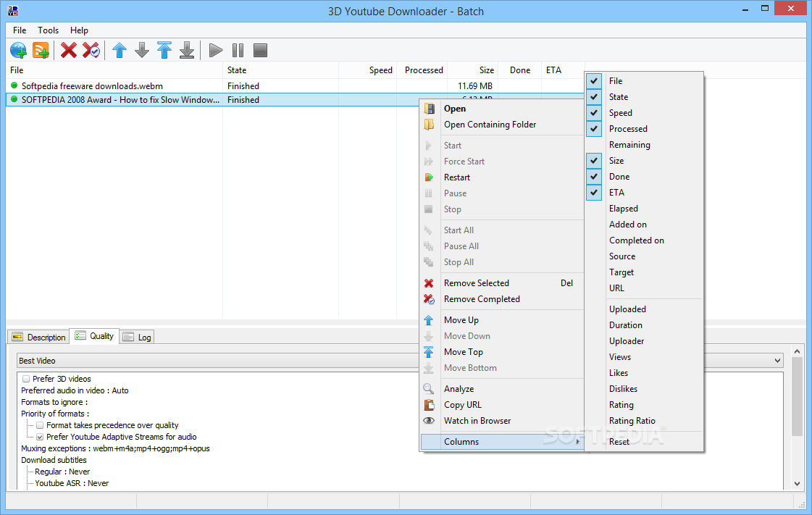The image size is (812, 515).
Task: Switch to the Log tab
Action: click(137, 337)
